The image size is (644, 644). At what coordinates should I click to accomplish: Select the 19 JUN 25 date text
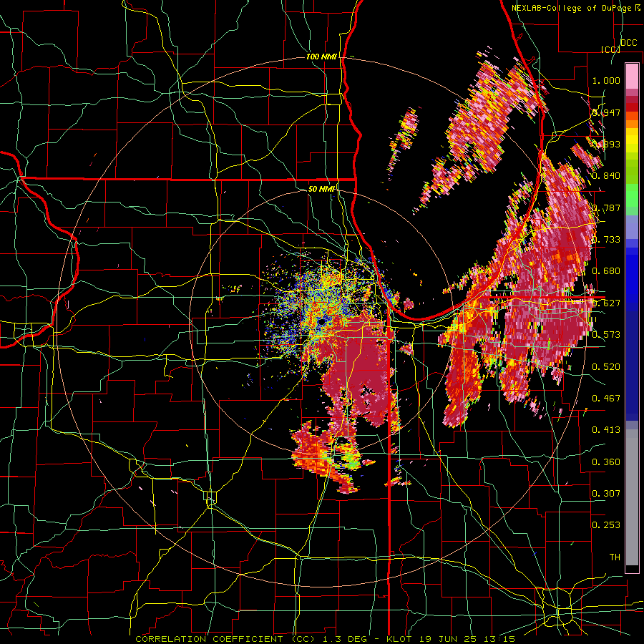pos(449,639)
